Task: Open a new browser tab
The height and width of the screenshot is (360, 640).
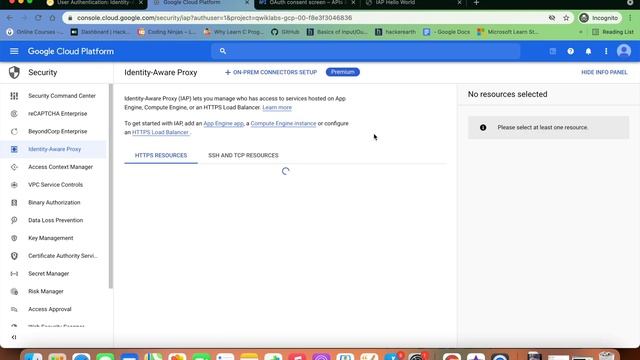Action: (476, 3)
